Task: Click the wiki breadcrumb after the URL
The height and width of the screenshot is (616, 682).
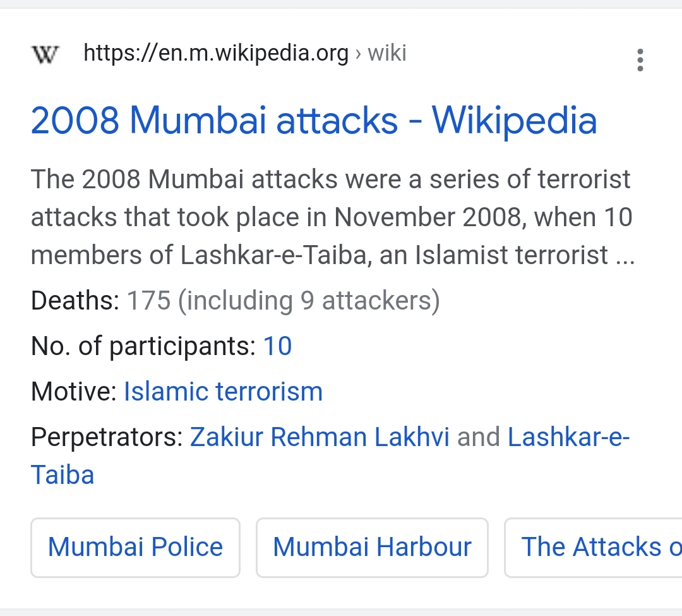Action: tap(386, 53)
